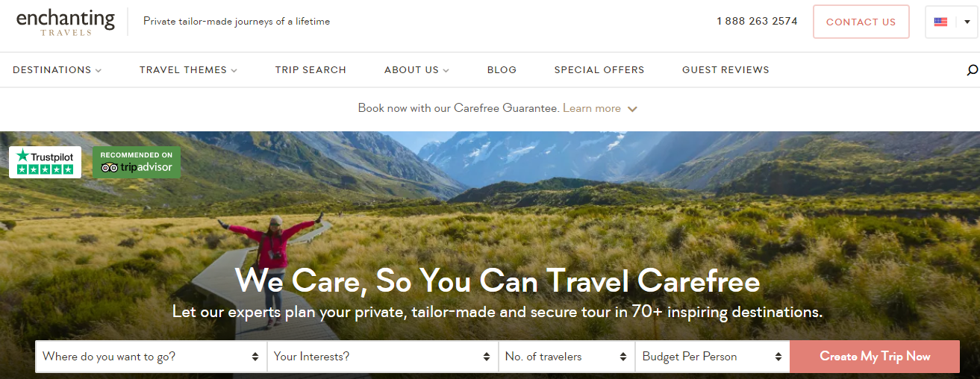Open the Destinations menu
This screenshot has width=980, height=379.
point(57,70)
